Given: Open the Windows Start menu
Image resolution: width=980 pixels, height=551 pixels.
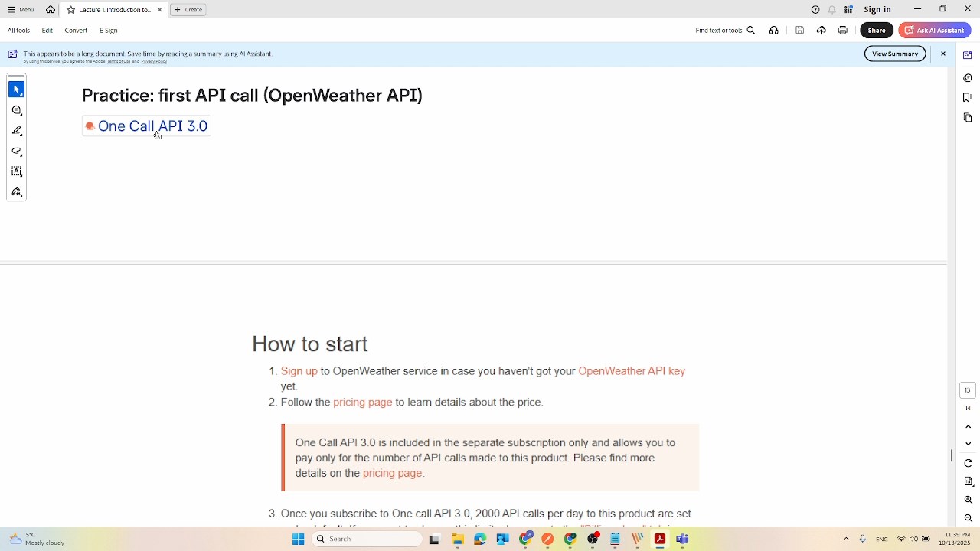Looking at the screenshot, I should point(298,539).
